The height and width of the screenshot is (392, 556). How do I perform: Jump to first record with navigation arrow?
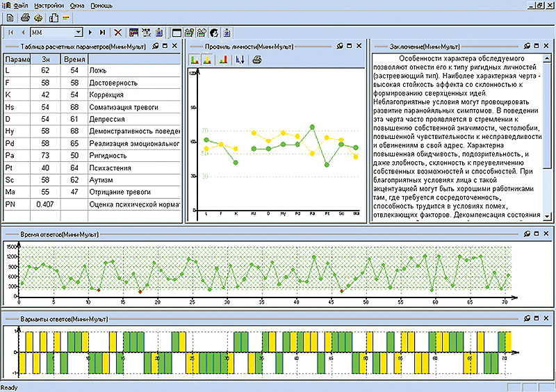[11, 32]
